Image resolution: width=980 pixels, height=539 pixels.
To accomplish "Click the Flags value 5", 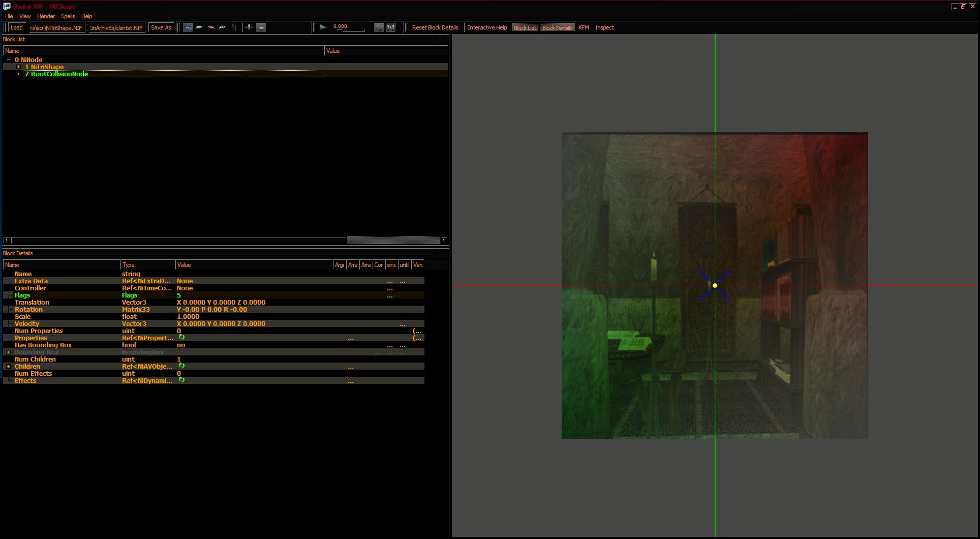I will pyautogui.click(x=179, y=295).
